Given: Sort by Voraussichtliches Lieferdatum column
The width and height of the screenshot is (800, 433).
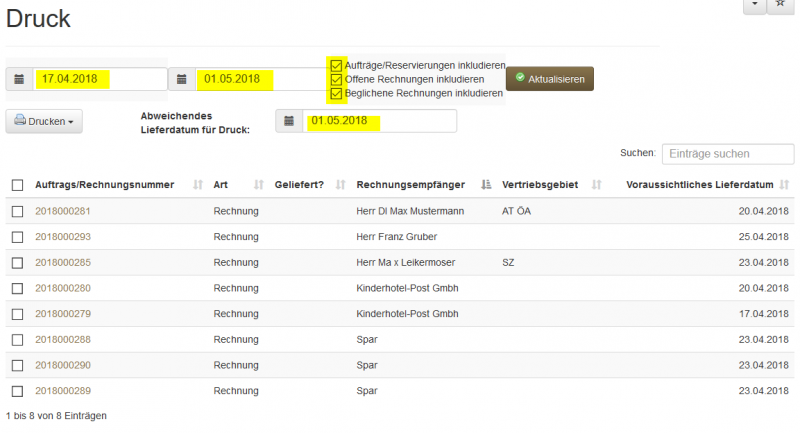Looking at the screenshot, I should click(x=784, y=185).
